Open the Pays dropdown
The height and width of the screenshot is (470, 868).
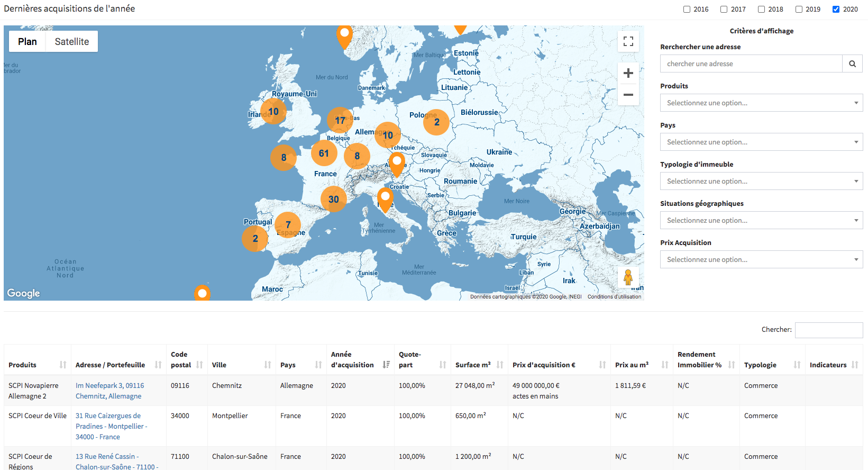761,142
